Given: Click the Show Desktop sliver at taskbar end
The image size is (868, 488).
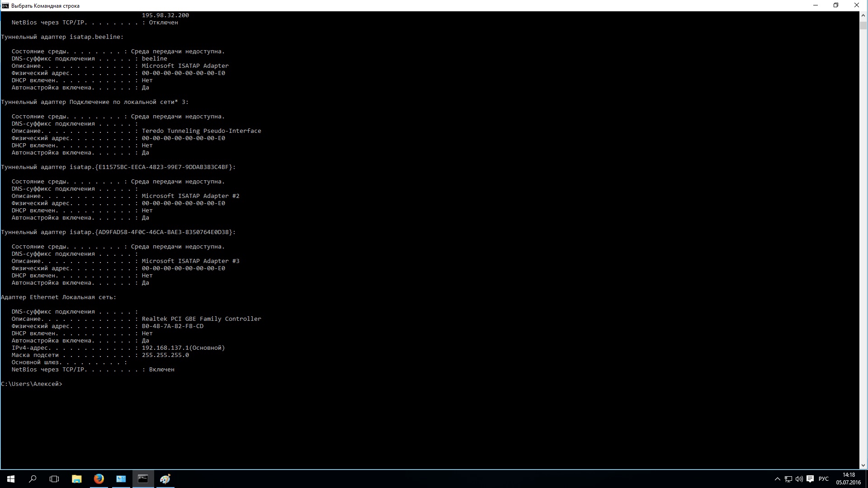Looking at the screenshot, I should pyautogui.click(x=866, y=479).
